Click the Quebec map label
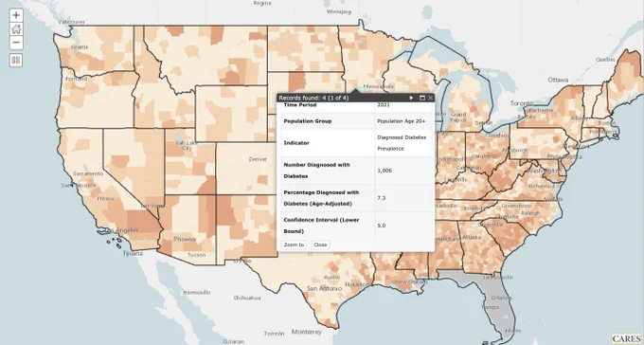This screenshot has height=345, width=644. click(606, 59)
